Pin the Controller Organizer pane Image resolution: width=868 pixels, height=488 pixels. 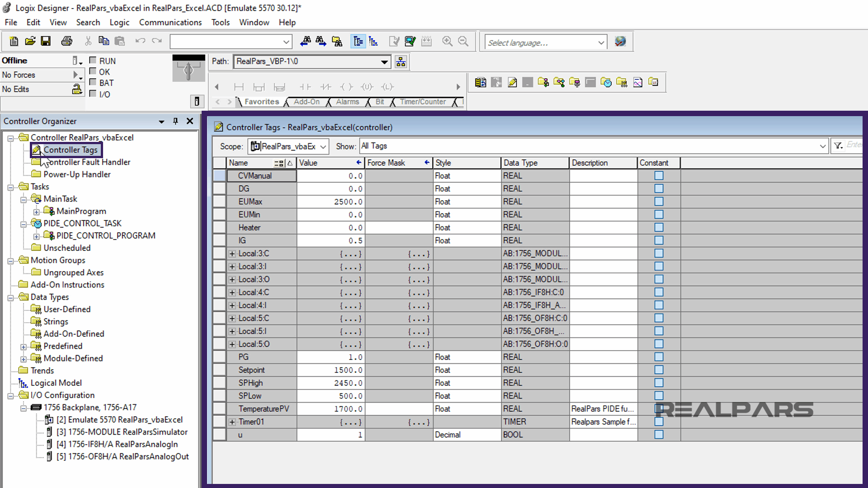(x=175, y=121)
